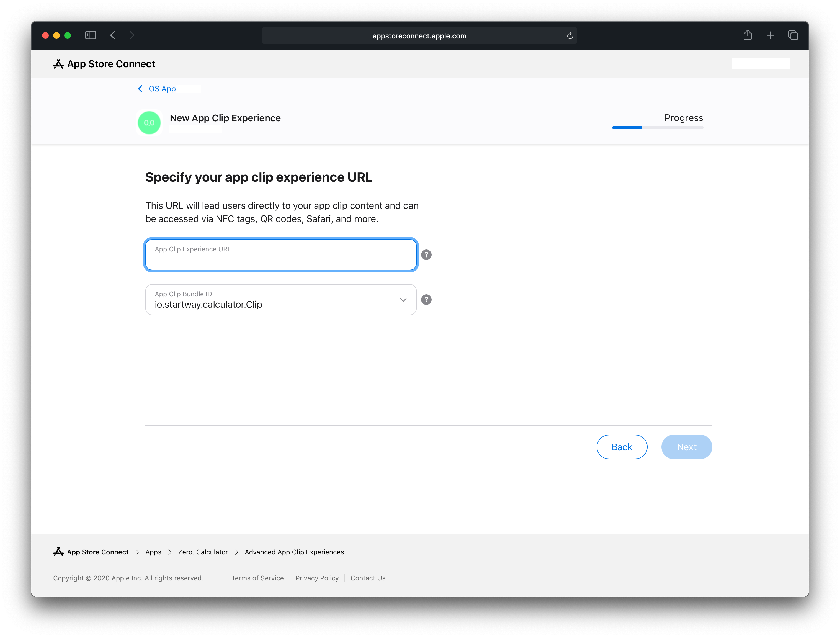840x638 pixels.
Task: Open help for App Clip Experience URL
Action: point(426,254)
